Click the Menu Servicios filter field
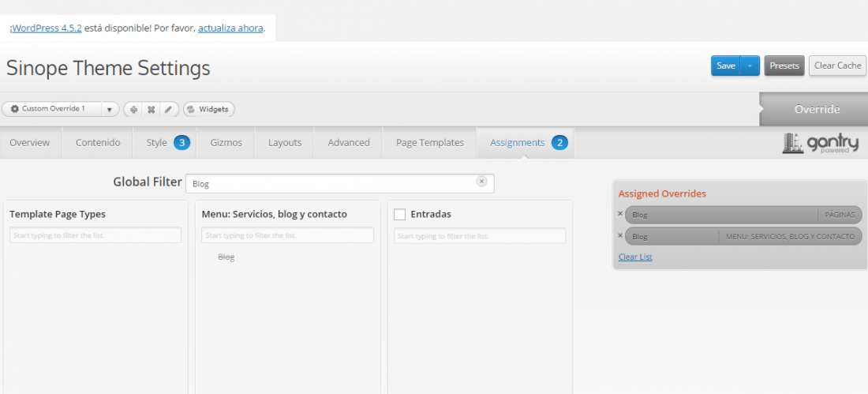 pyautogui.click(x=287, y=235)
